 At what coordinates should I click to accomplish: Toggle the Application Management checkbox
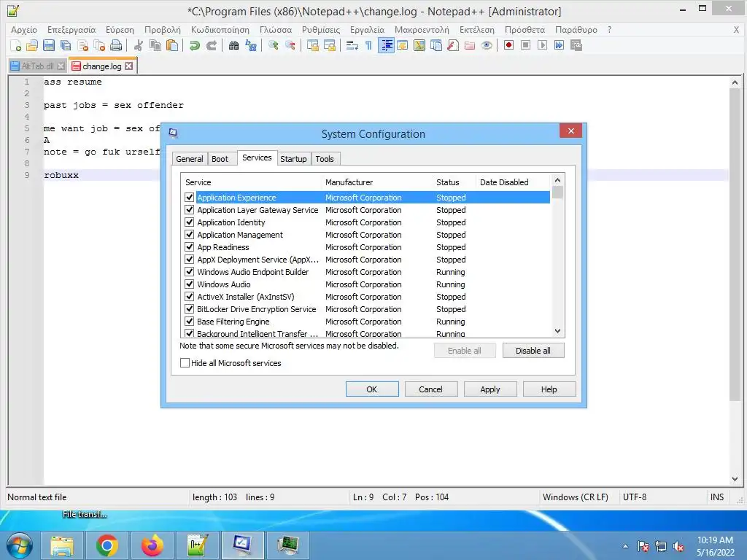189,234
